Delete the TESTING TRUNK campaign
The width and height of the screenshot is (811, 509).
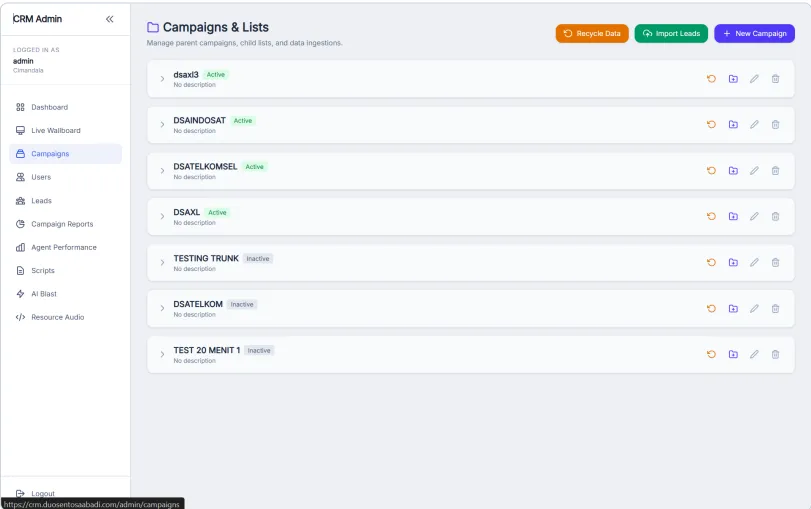775,262
